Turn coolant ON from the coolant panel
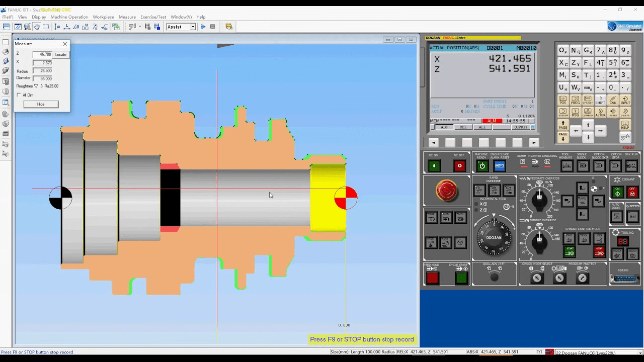Viewport: 644px width, 362px height. tap(618, 193)
